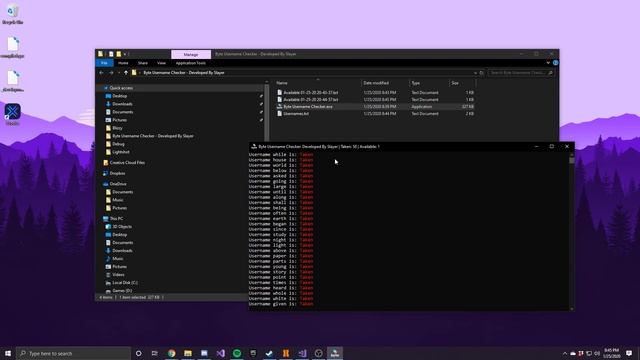
Task: Select Downloads under Quick access
Action: tap(122, 104)
